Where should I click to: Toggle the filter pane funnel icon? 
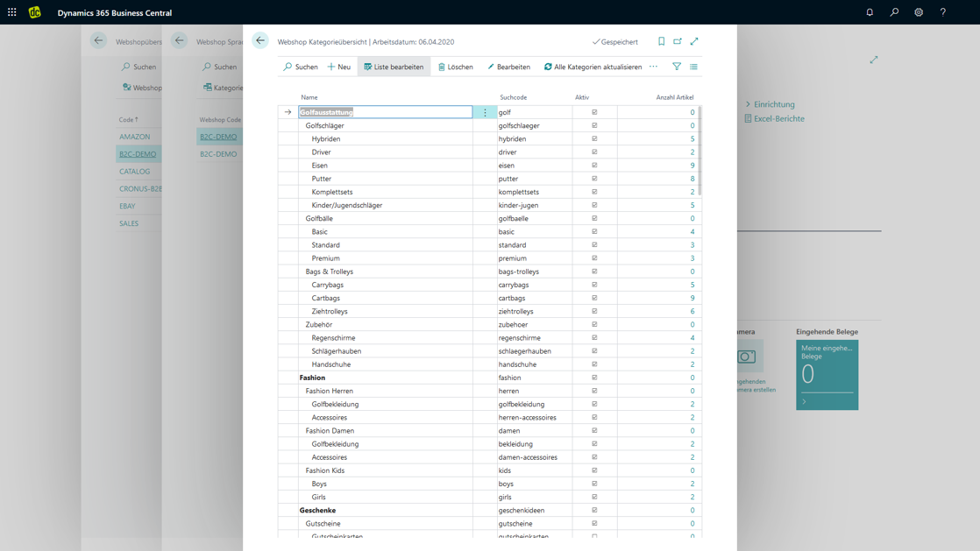click(x=676, y=67)
